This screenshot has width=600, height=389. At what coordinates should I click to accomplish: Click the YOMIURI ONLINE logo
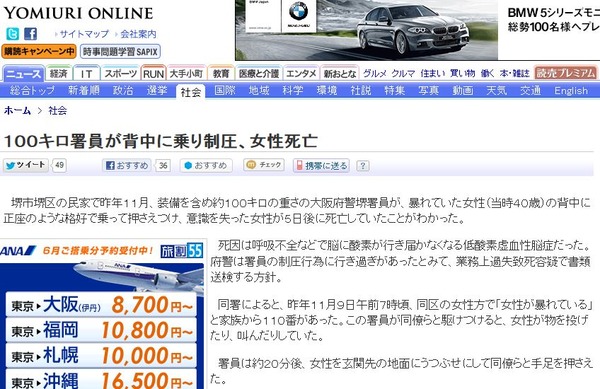click(x=78, y=13)
